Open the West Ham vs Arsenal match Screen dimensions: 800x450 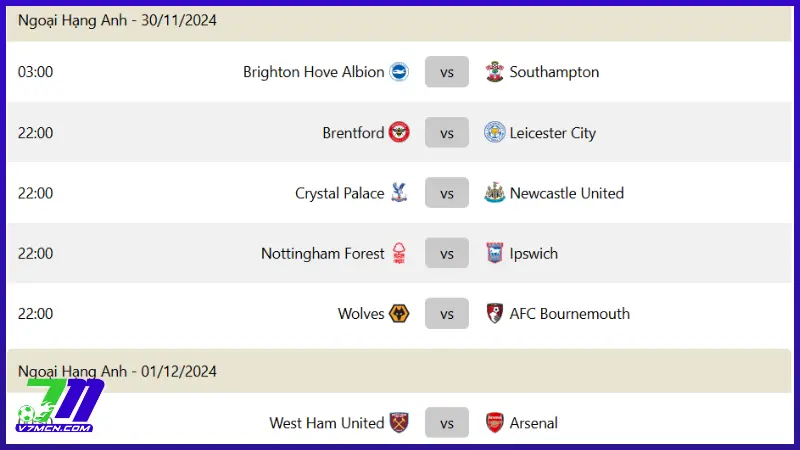[x=447, y=423]
